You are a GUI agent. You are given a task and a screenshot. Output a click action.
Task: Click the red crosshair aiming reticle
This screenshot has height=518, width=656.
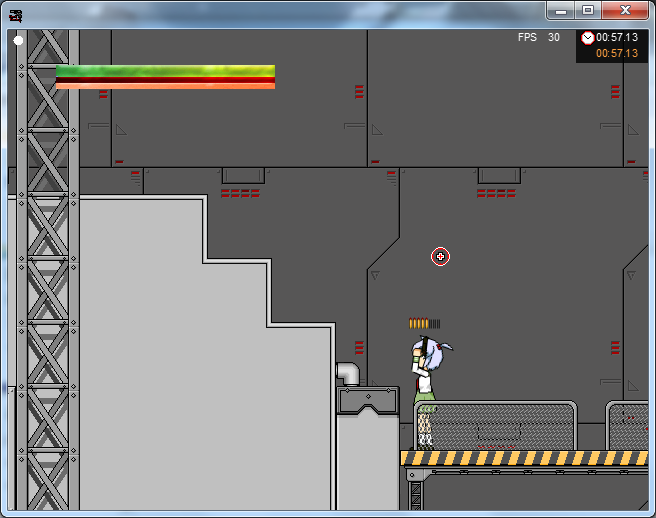click(440, 256)
